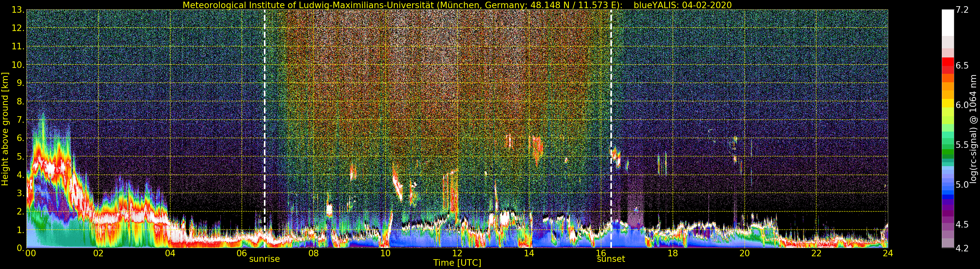
Task: Click the 16 tick on the time axis
Action: (601, 253)
